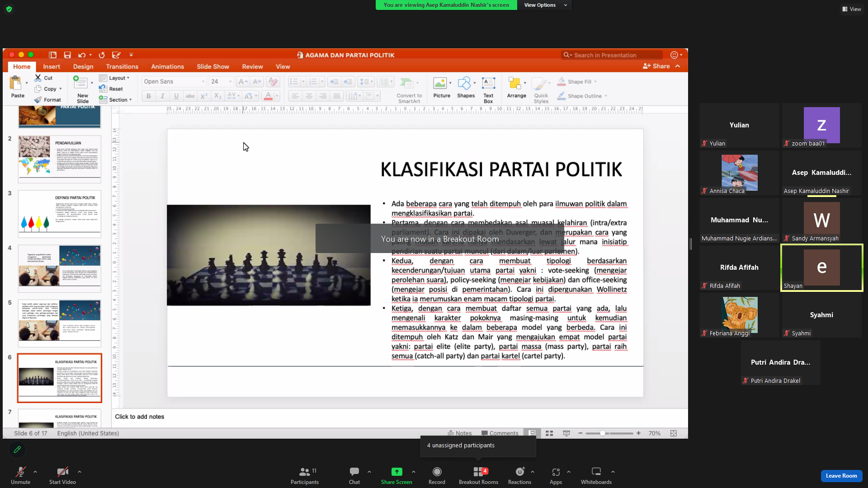Open the Zoom Chat panel
The width and height of the screenshot is (868, 488).
pos(354,475)
